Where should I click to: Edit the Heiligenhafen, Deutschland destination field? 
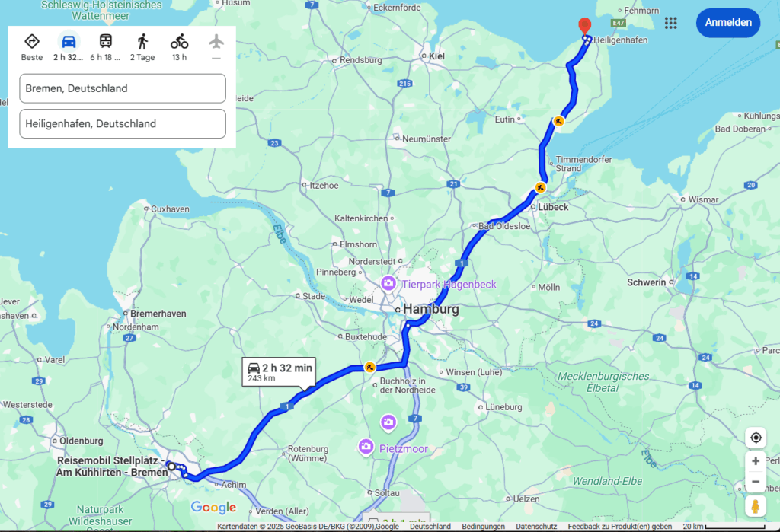click(123, 124)
